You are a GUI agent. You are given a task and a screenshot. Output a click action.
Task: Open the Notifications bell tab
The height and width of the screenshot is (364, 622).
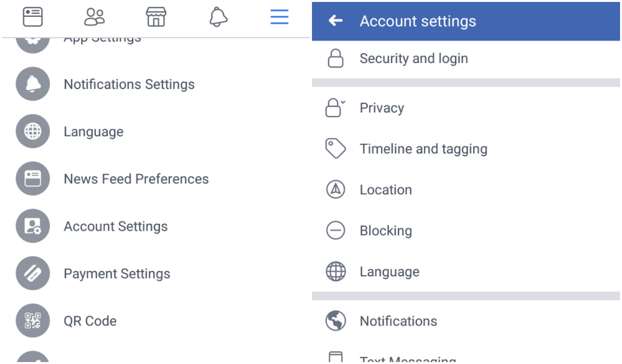[x=218, y=17]
